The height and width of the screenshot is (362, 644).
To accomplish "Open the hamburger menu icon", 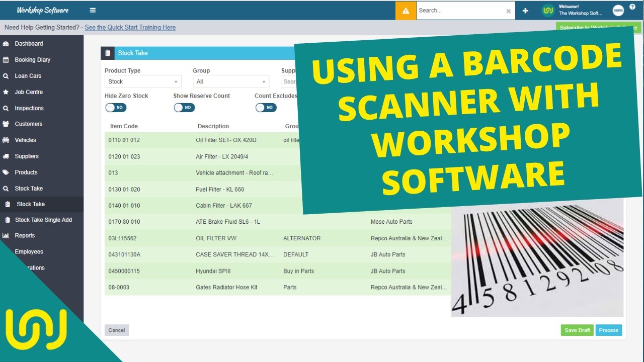I will pos(93,10).
